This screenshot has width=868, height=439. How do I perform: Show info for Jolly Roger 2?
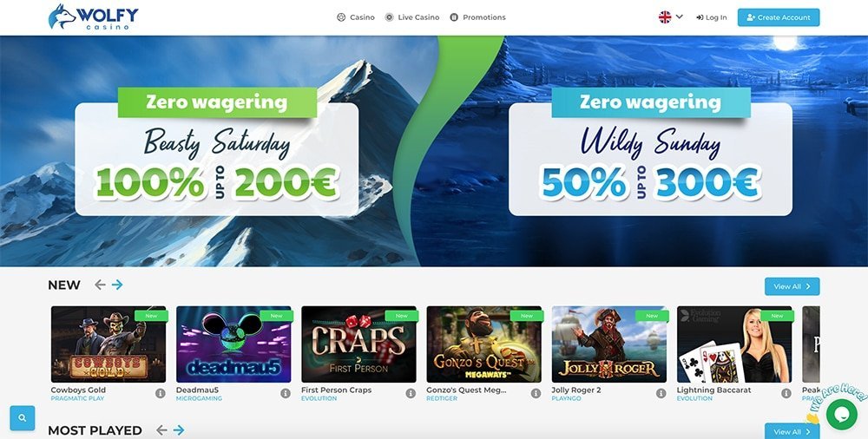click(x=661, y=393)
